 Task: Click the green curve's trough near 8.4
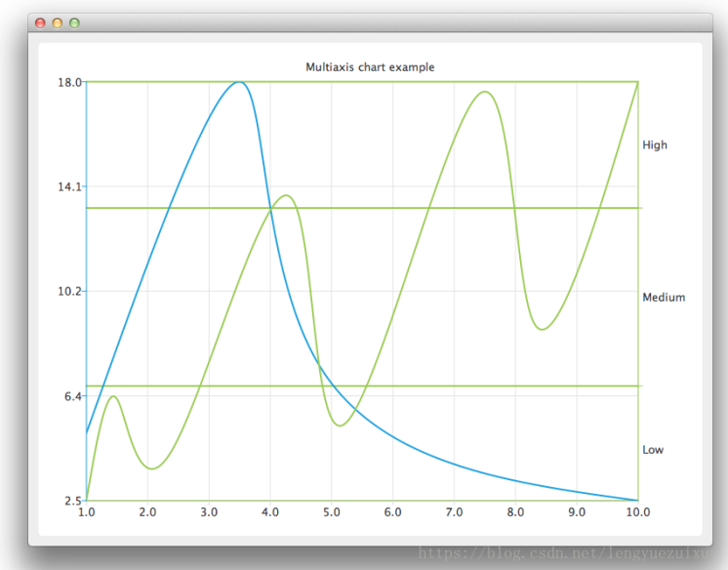(x=542, y=329)
